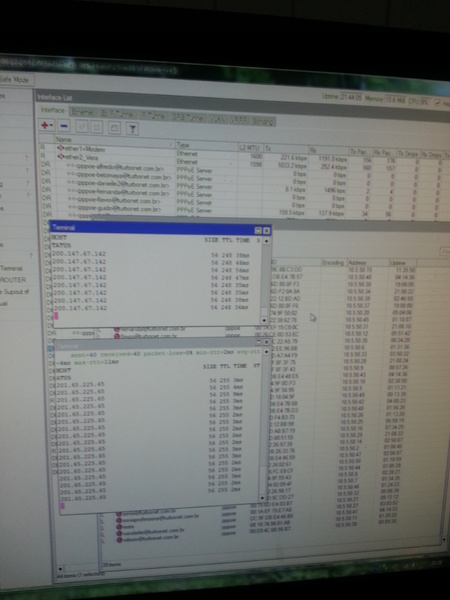Screen dimensions: 450x600
Task: Click the blue minus remove interface icon
Action: click(64, 126)
